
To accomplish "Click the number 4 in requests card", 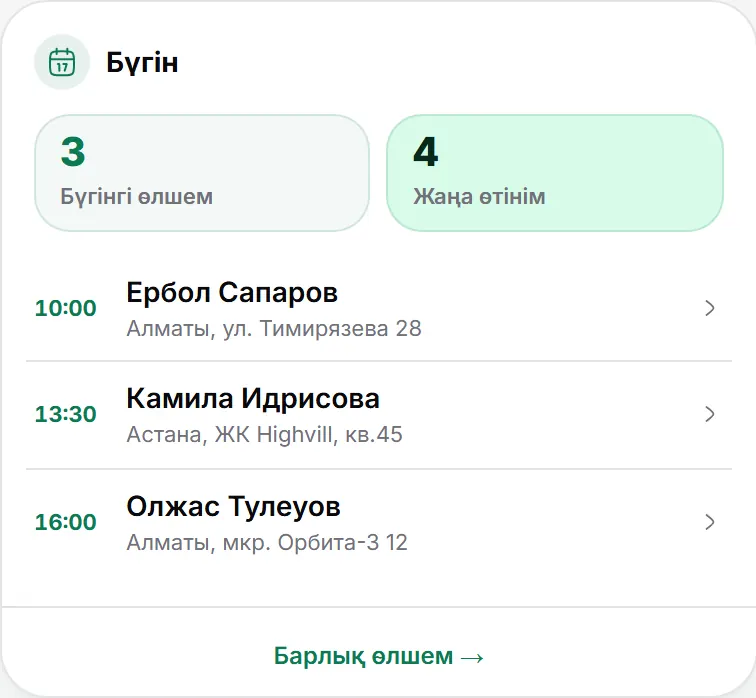I will pos(425,151).
